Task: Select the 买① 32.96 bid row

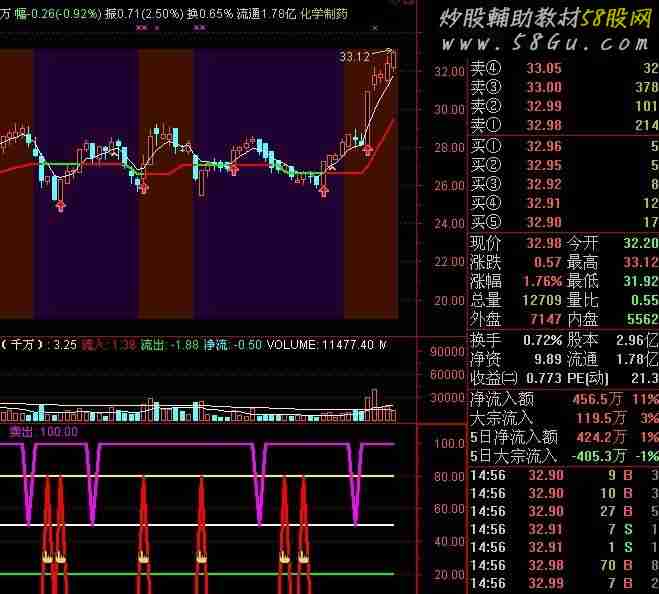Action: tap(564, 146)
